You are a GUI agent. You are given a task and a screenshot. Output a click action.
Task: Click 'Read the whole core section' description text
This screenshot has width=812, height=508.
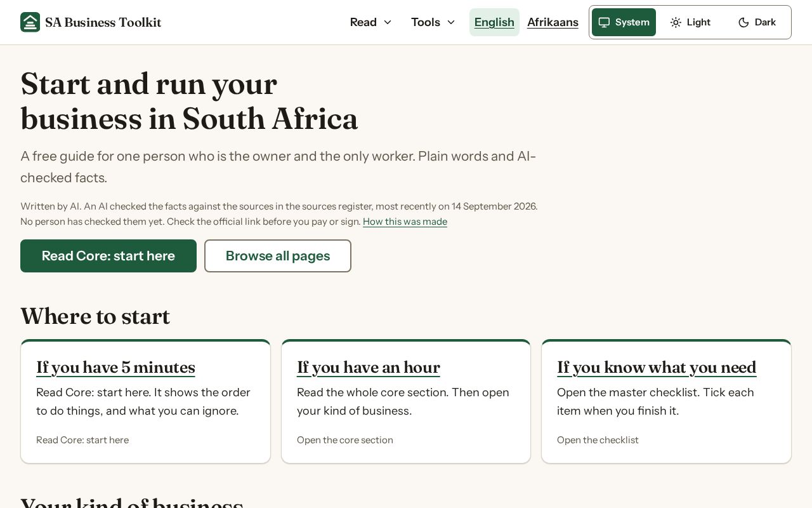(x=403, y=401)
